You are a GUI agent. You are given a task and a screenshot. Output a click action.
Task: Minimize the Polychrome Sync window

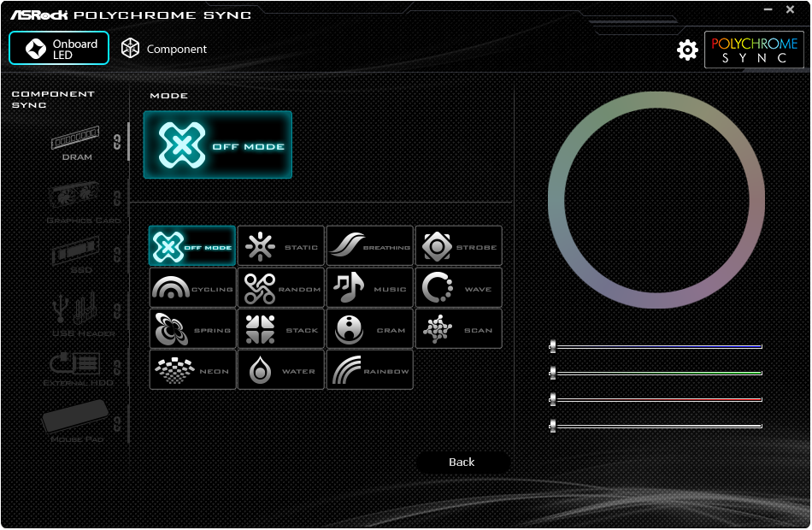click(768, 9)
